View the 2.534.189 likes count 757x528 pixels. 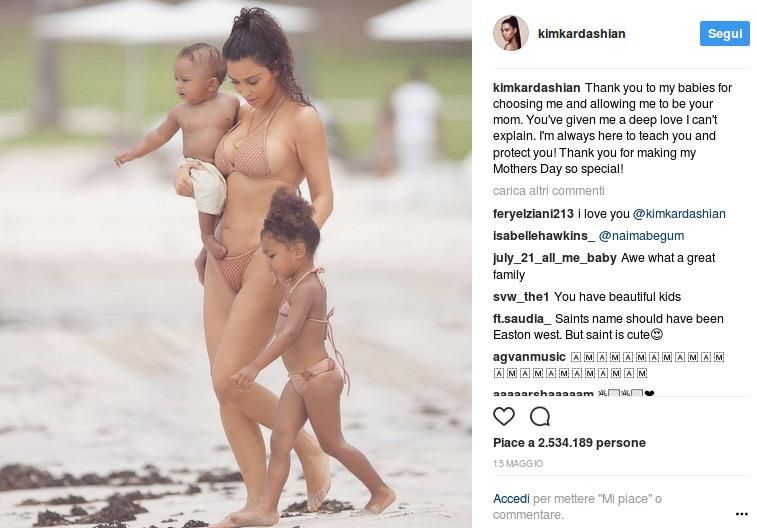(569, 443)
